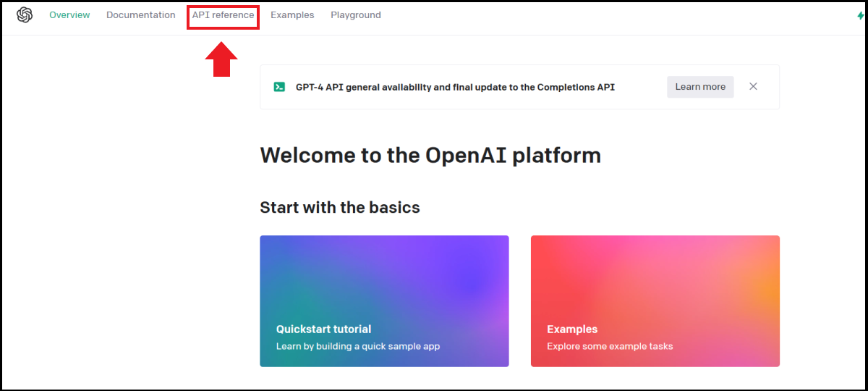Open the Playground tab

pos(356,15)
